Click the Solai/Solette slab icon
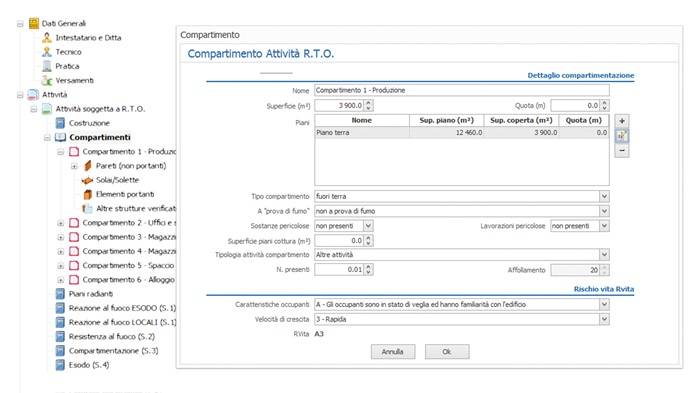The height and width of the screenshot is (393, 700). (x=87, y=180)
